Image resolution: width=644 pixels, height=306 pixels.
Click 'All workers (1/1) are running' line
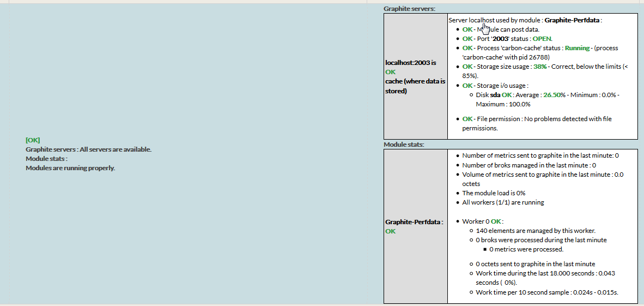[503, 202]
